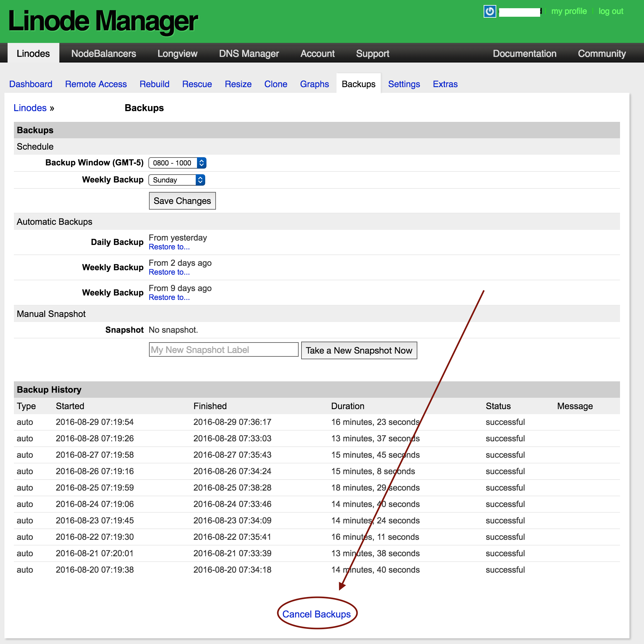
Task: Select duration 14 minutes, 24 seconds
Action: (375, 520)
